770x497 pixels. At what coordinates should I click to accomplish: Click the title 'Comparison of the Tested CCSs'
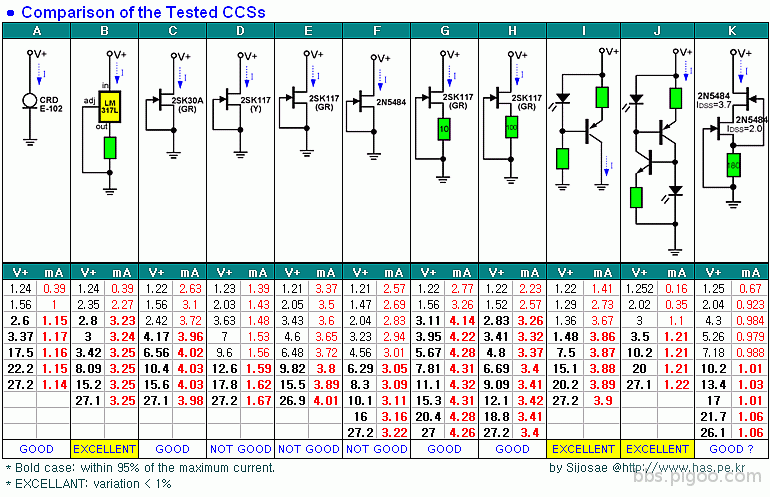(x=143, y=12)
